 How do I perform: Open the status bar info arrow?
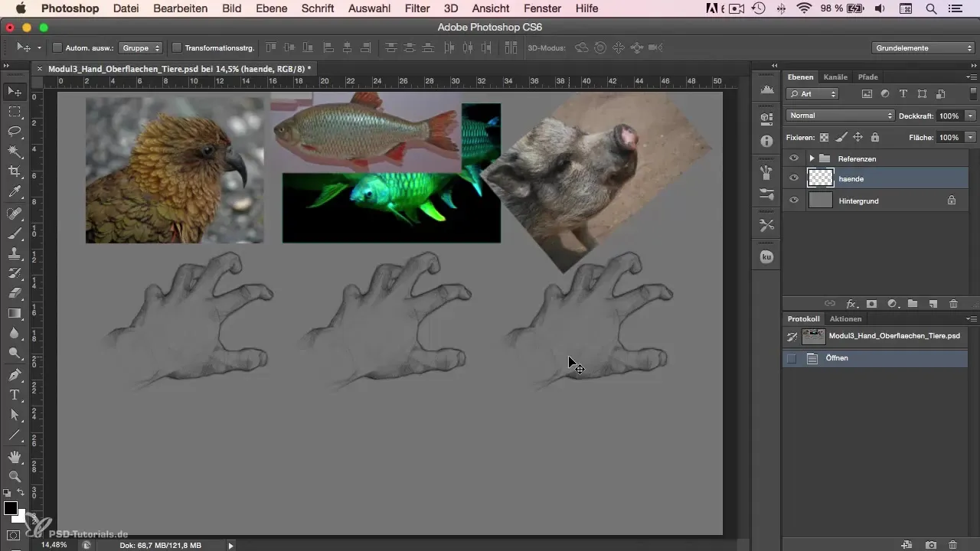[x=230, y=546]
